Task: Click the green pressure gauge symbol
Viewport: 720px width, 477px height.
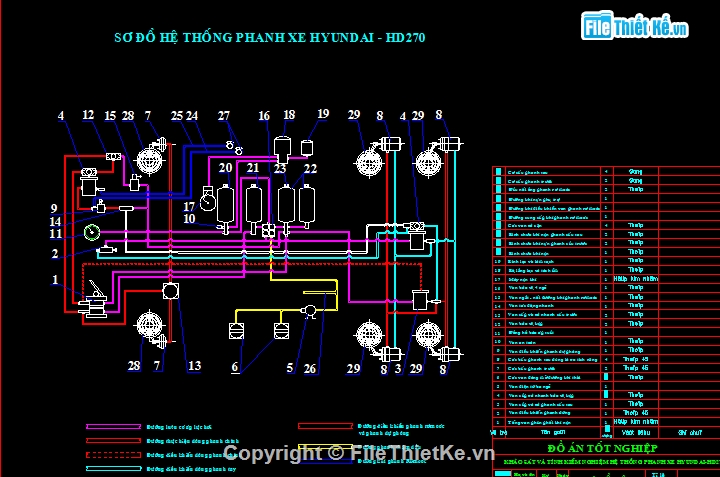Action: [92, 232]
